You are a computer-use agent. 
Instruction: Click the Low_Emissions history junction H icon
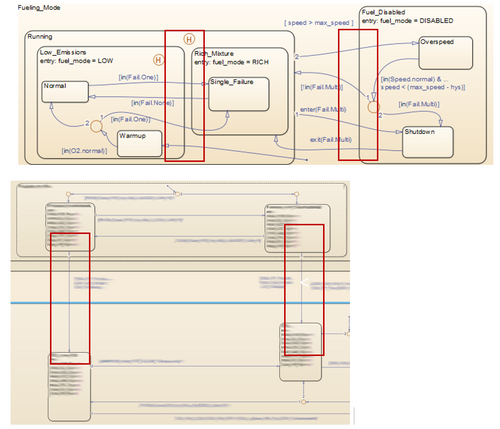159,60
